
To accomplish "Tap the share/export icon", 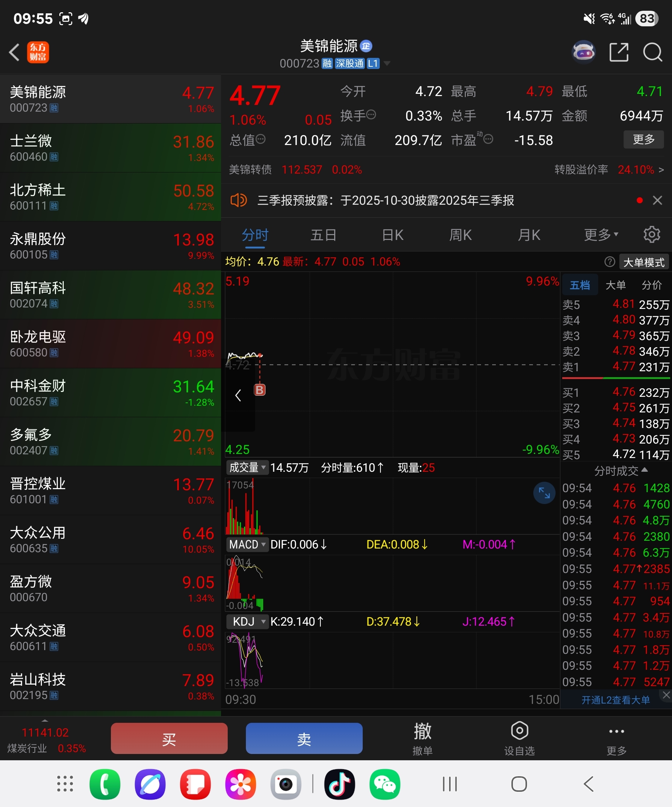I will [x=619, y=52].
